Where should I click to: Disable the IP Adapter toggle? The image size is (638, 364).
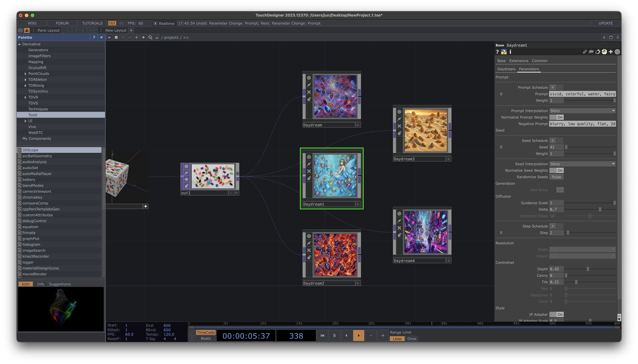point(560,315)
